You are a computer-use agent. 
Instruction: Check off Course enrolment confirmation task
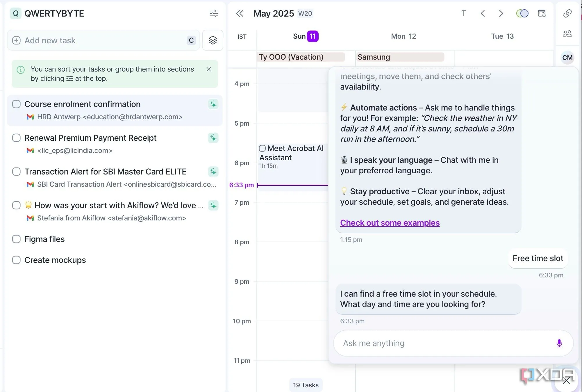tap(16, 104)
